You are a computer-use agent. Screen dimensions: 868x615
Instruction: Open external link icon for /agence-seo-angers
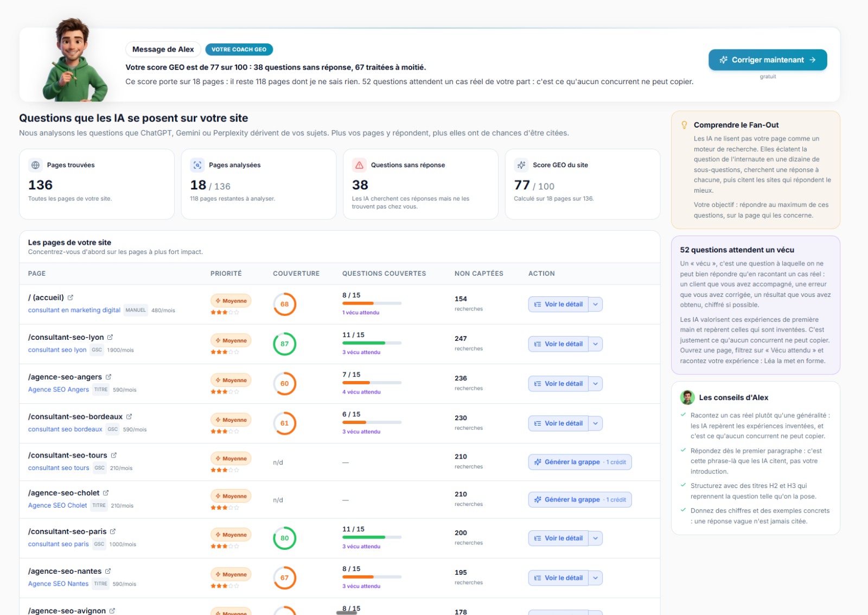(x=108, y=377)
